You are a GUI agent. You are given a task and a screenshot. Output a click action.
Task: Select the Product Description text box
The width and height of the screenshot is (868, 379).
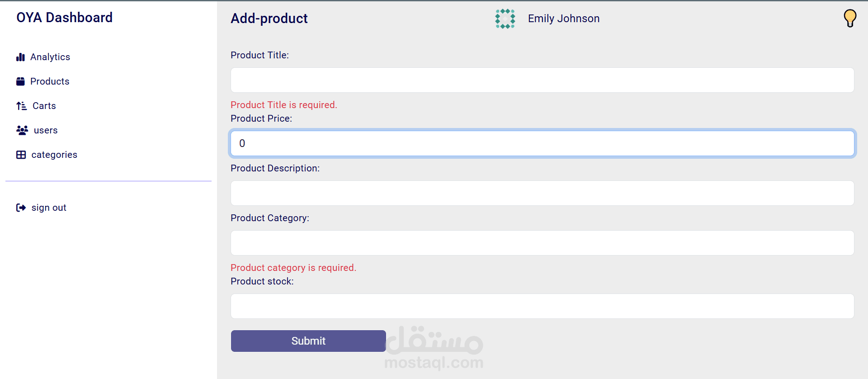click(542, 193)
